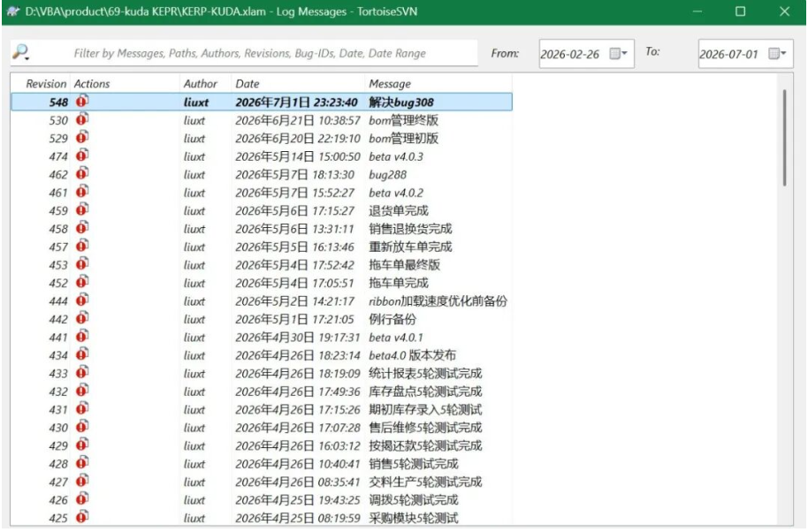Screen dimensions: 808x532
Task: Click the modified action icon for revision 427
Action: [x=82, y=481]
